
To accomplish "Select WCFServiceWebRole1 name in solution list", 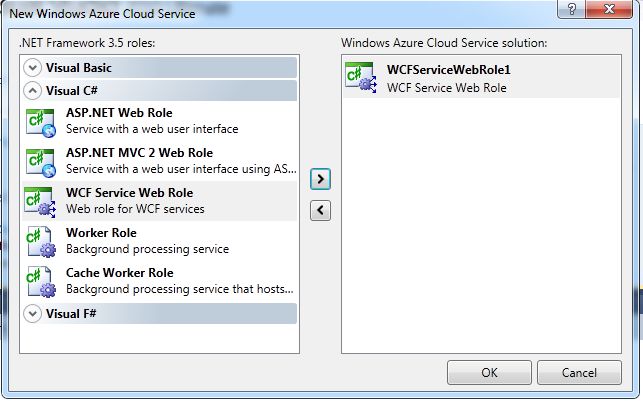I will [449, 70].
